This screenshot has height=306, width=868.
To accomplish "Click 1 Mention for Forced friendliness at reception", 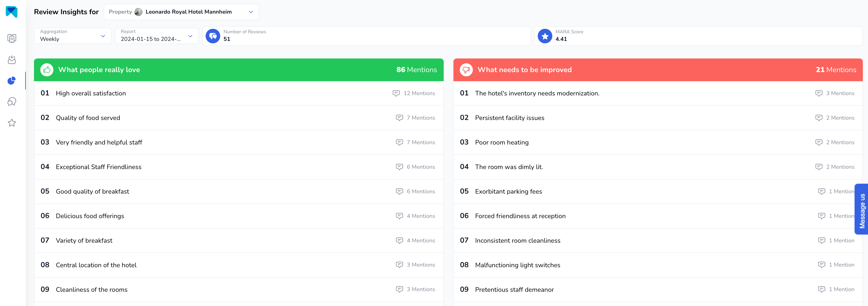I will tap(841, 216).
